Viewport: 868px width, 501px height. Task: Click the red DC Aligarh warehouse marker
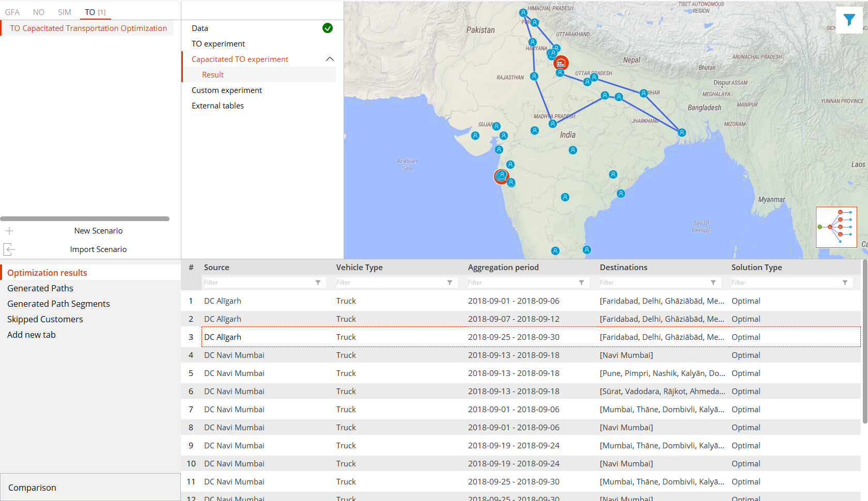click(x=561, y=63)
